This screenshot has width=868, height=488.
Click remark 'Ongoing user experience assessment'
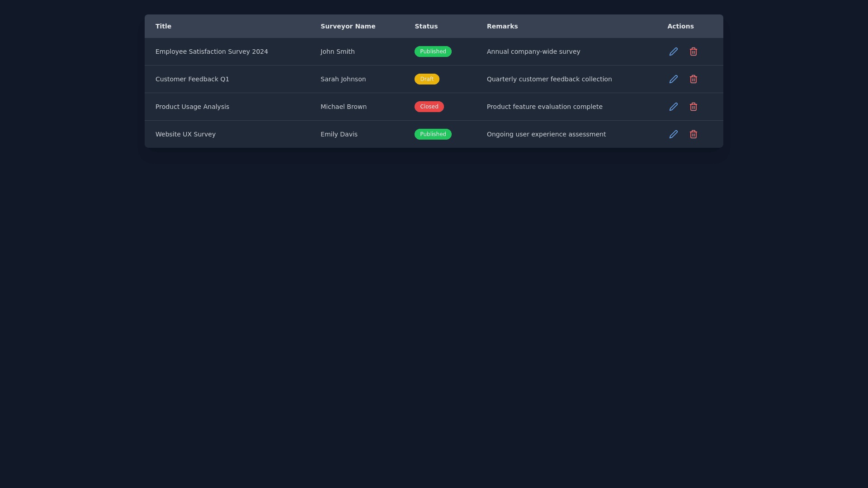(x=546, y=134)
